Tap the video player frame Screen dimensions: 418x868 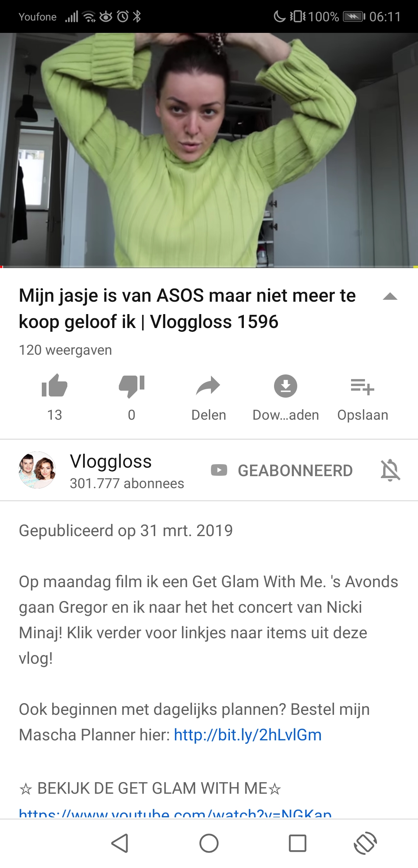209,150
